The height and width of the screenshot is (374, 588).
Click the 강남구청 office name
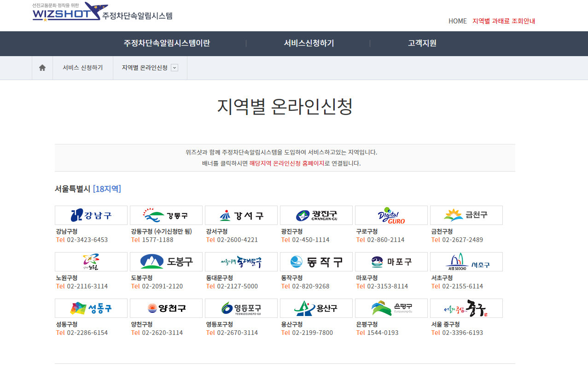click(x=67, y=231)
